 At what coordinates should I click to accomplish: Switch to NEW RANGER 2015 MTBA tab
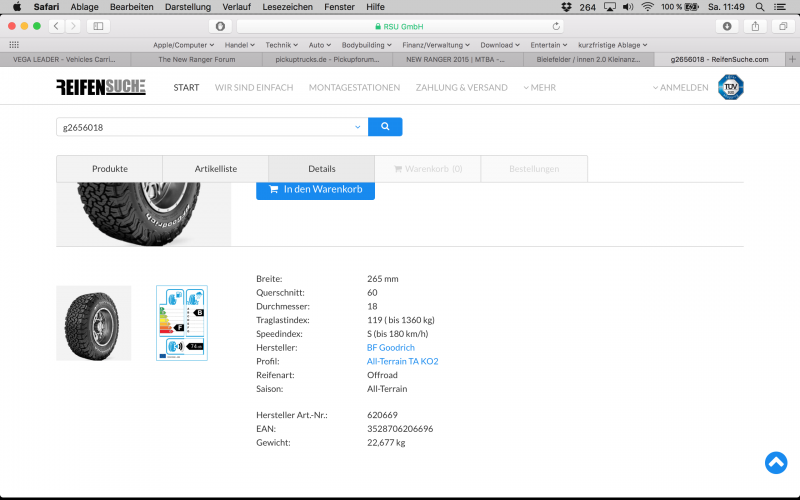[458, 59]
